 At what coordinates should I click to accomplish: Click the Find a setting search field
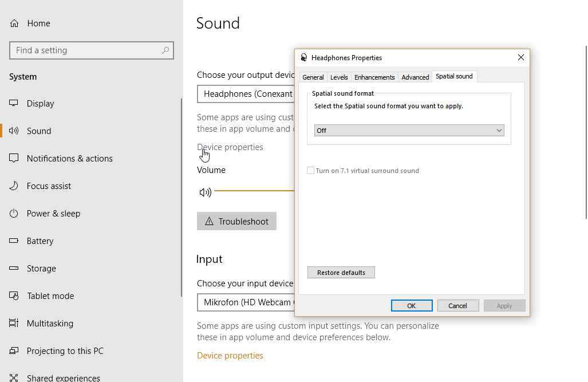[x=92, y=50]
